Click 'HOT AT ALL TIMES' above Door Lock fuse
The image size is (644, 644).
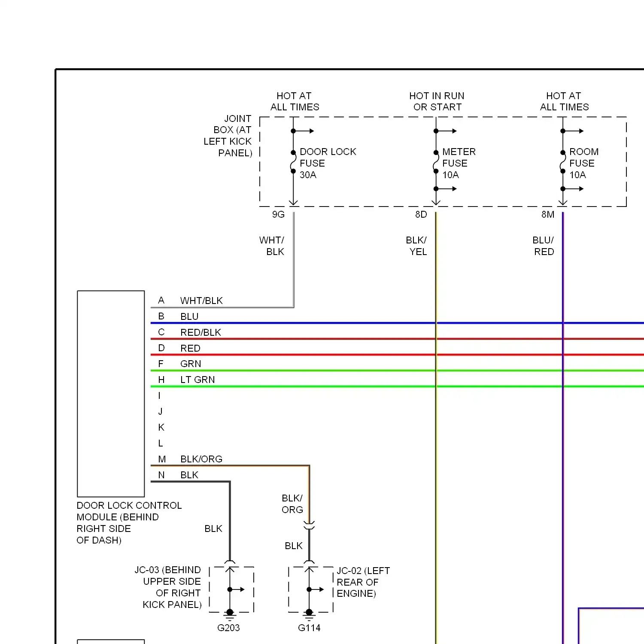coord(295,101)
